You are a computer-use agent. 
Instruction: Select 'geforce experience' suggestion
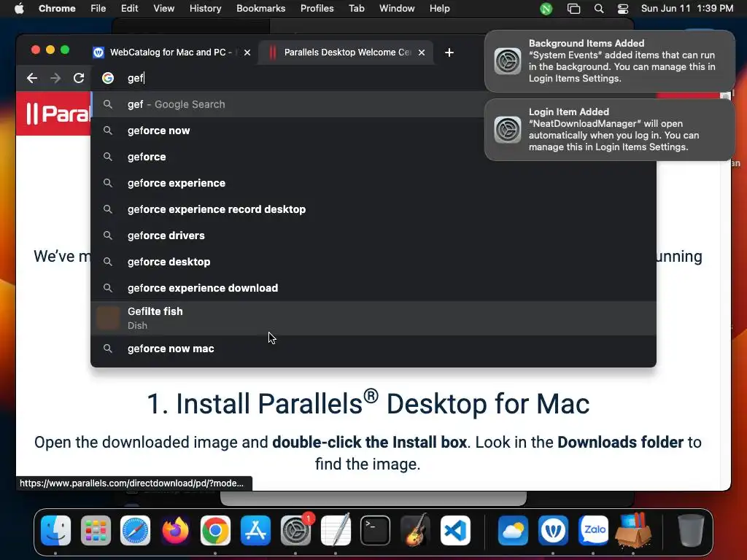click(373, 183)
